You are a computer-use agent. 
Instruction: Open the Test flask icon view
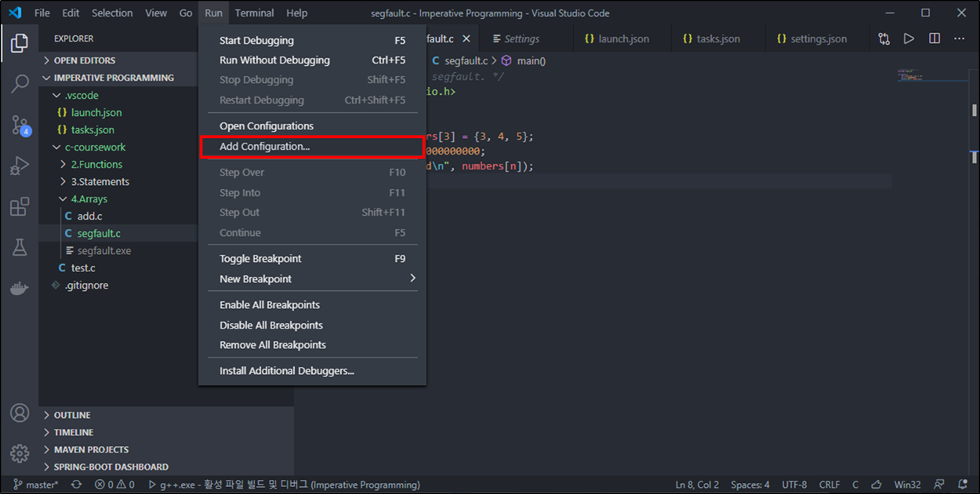[x=20, y=248]
